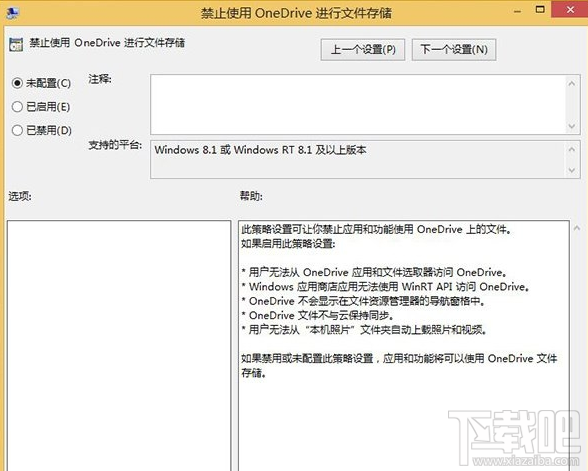Click the 支持的平台 text Windows 8.1 或 Windows RT 8.1
The width and height of the screenshot is (588, 471).
click(x=260, y=150)
